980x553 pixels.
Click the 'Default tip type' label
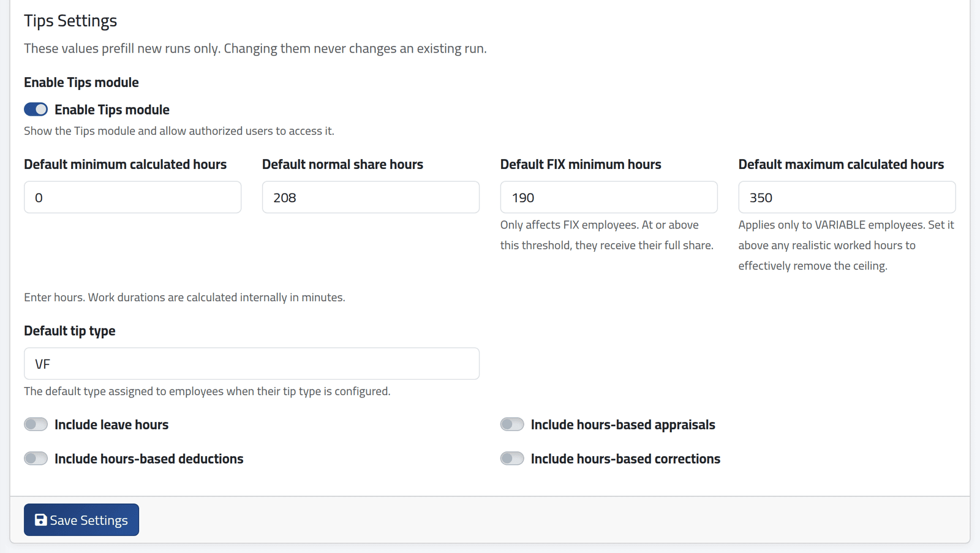point(70,331)
